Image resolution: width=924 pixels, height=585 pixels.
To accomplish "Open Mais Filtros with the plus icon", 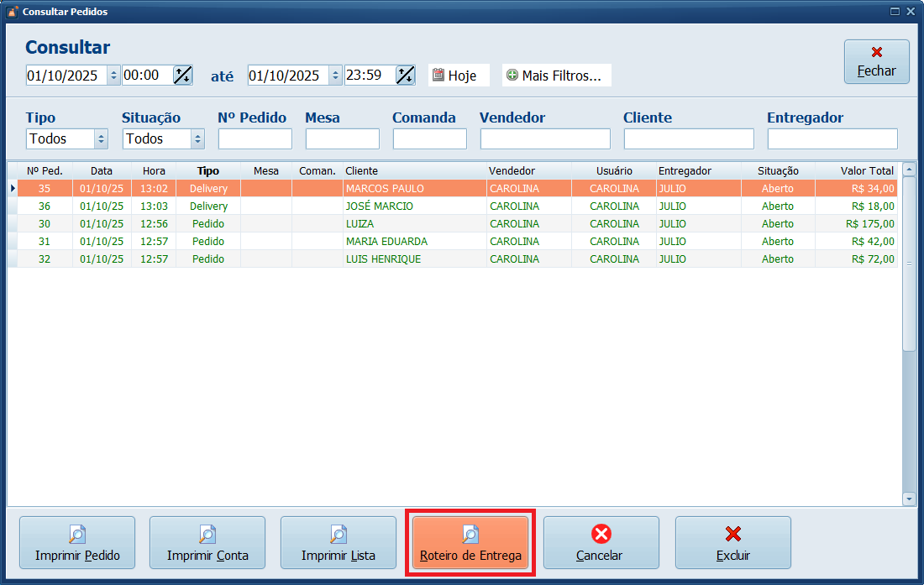I will (x=556, y=75).
